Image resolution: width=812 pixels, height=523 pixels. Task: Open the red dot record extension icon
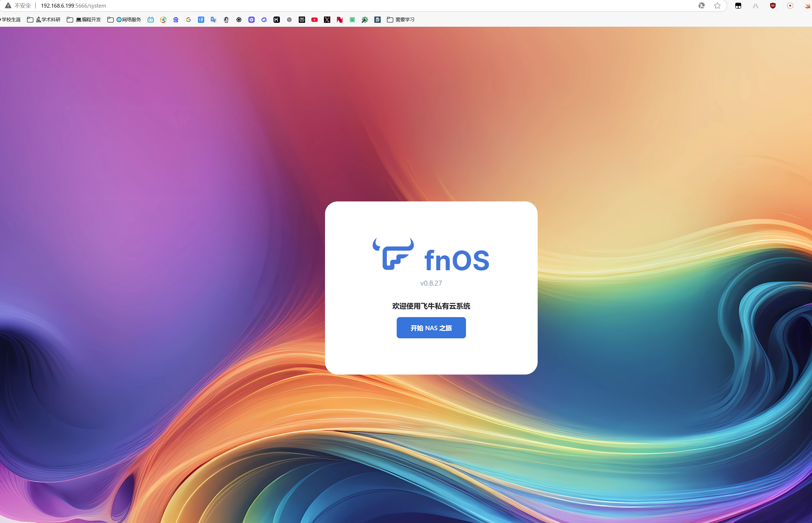(x=790, y=6)
